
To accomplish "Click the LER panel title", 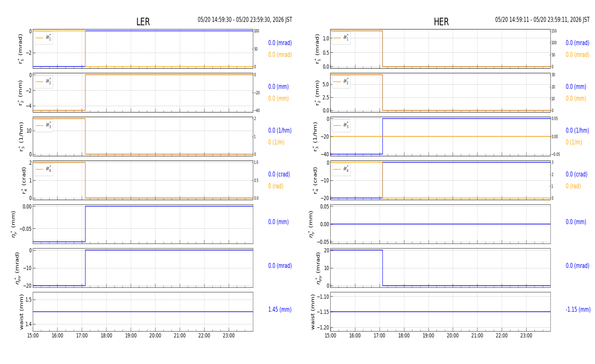I will coord(143,22).
